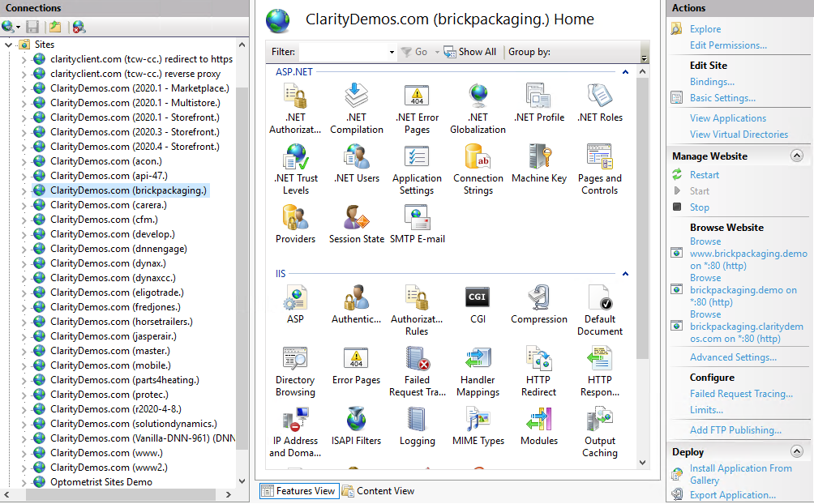Stop the website
Image resolution: width=814 pixels, height=504 pixels.
pos(699,207)
